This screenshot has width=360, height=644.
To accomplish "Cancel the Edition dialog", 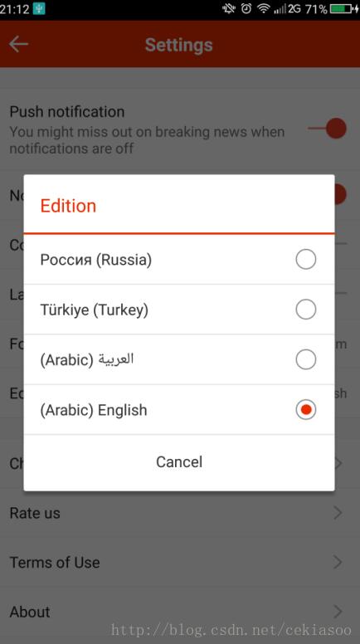I will coord(179,461).
